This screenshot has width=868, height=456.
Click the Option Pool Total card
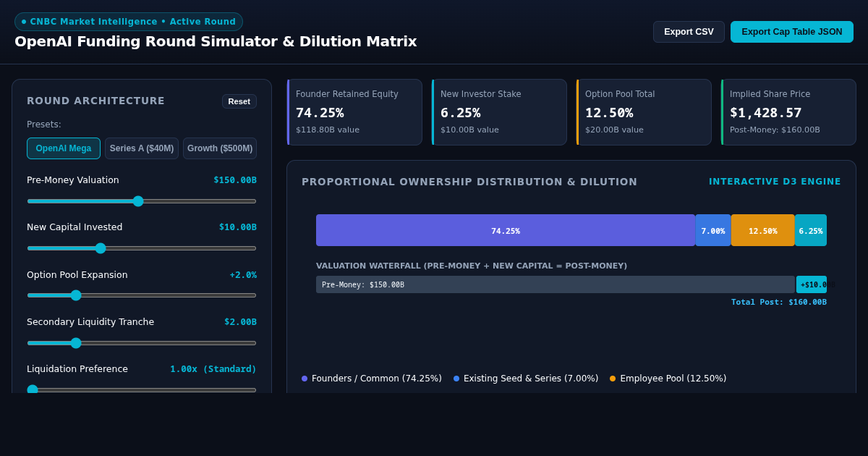[x=644, y=112]
